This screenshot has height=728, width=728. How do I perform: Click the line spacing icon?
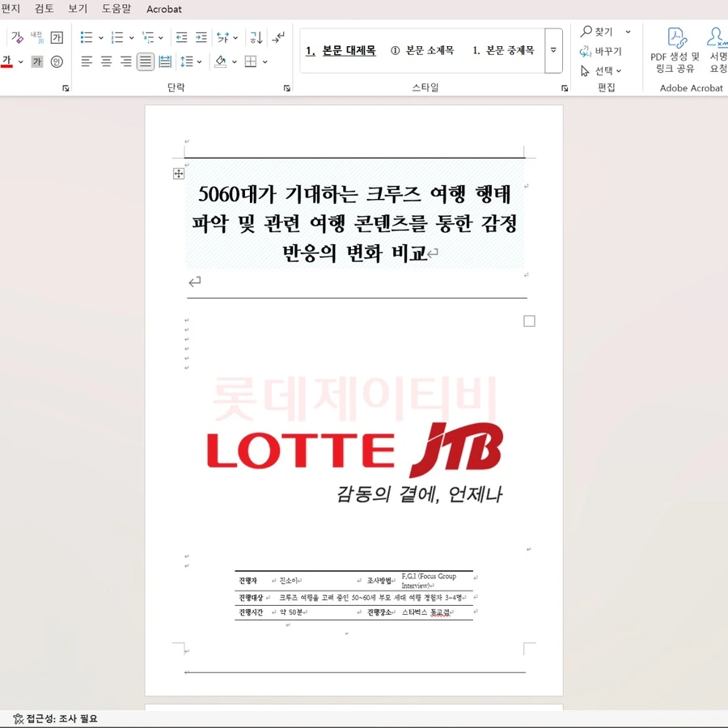coord(186,61)
